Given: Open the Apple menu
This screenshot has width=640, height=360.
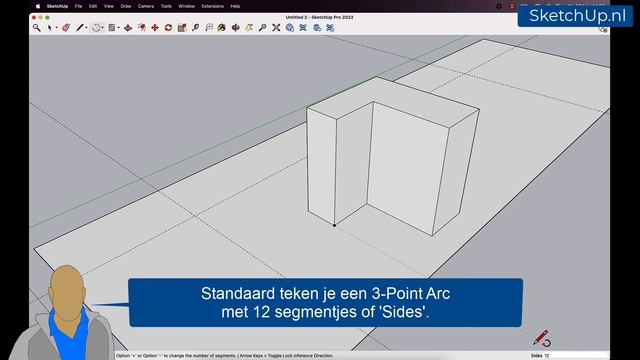Looking at the screenshot, I should (x=38, y=6).
